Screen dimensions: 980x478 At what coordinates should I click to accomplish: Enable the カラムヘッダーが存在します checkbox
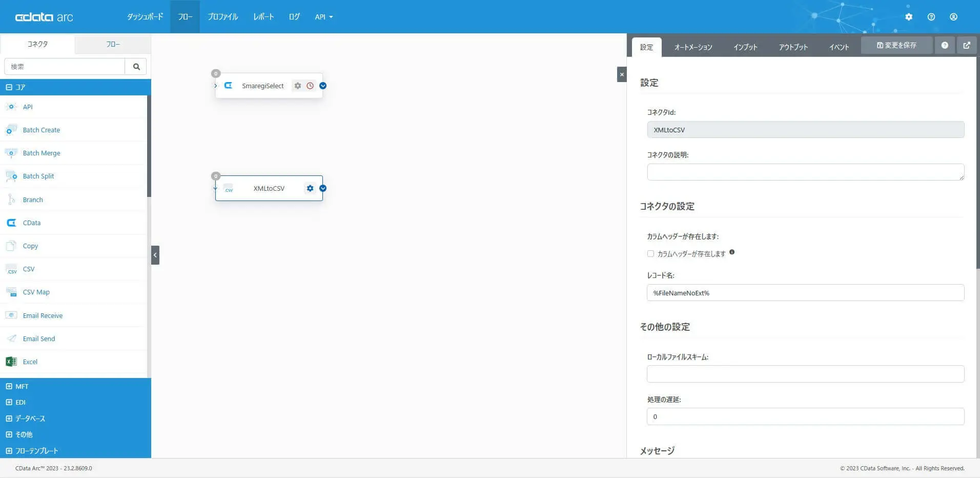click(x=650, y=253)
